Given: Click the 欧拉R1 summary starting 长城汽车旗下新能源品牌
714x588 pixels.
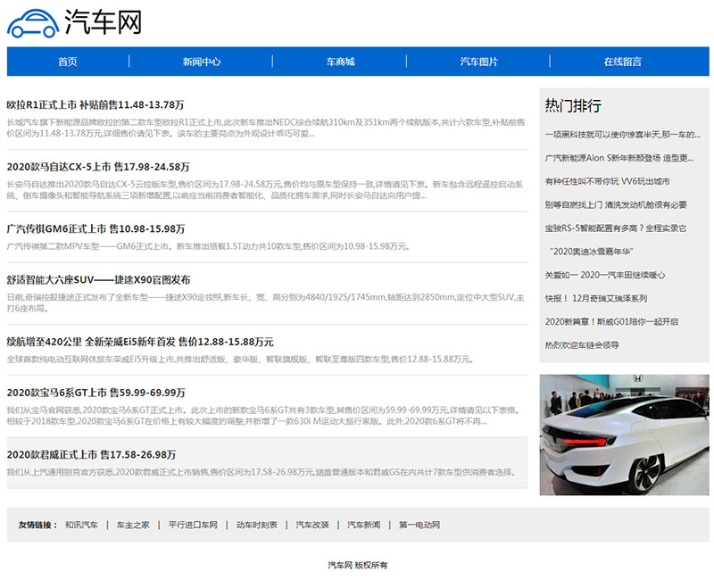Looking at the screenshot, I should (266, 128).
